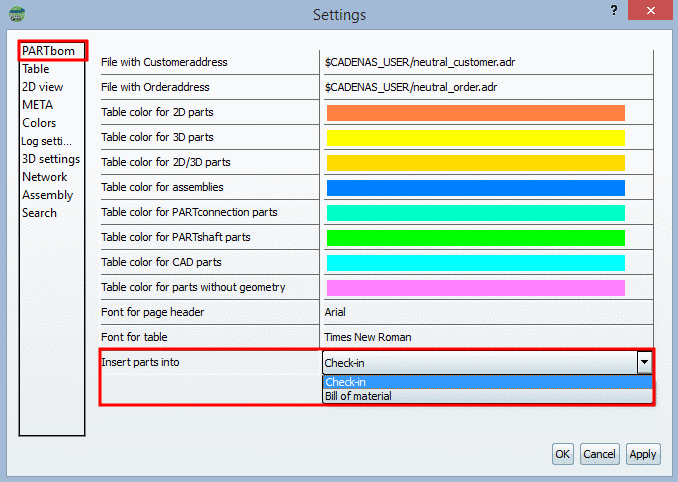Viewport: 678px width, 482px height.
Task: Open 3D settings category
Action: coord(51,159)
